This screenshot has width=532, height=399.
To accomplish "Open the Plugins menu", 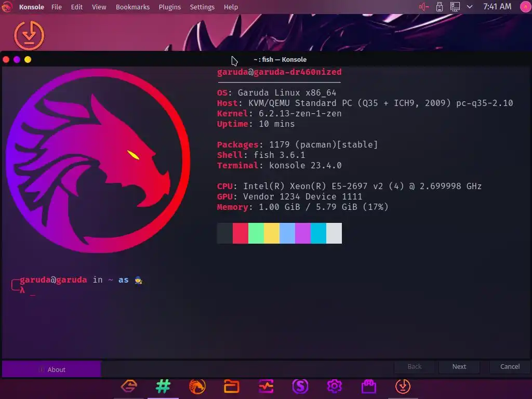I will pos(170,7).
